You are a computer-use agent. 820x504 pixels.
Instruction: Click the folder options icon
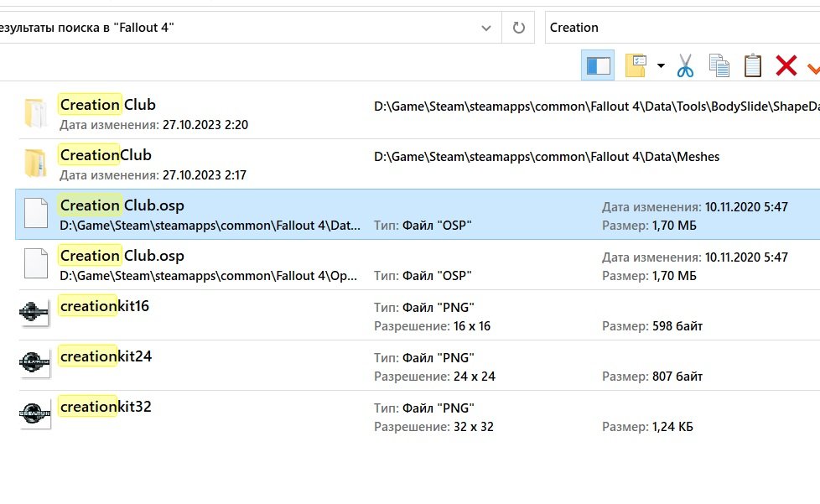[x=636, y=65]
